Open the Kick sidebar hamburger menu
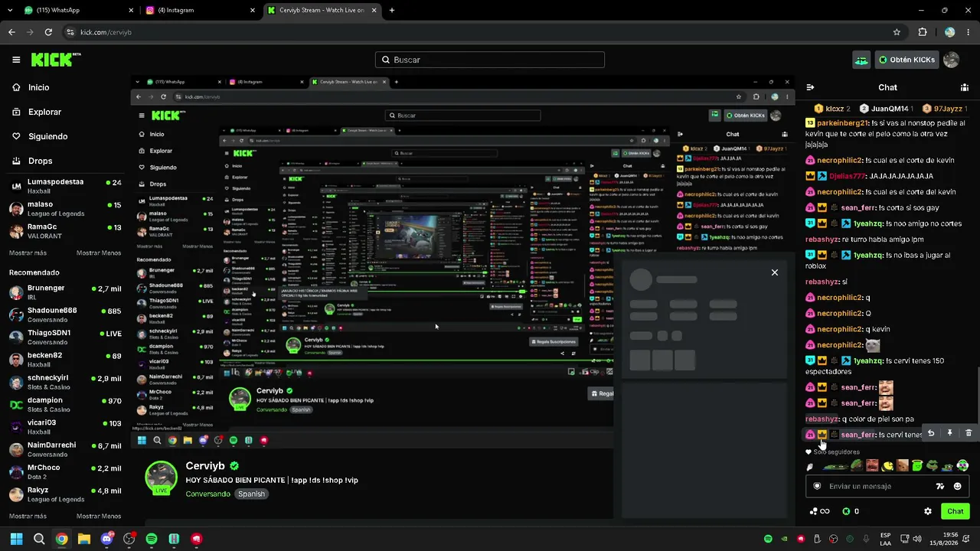Image resolution: width=980 pixels, height=551 pixels. pyautogui.click(x=16, y=60)
